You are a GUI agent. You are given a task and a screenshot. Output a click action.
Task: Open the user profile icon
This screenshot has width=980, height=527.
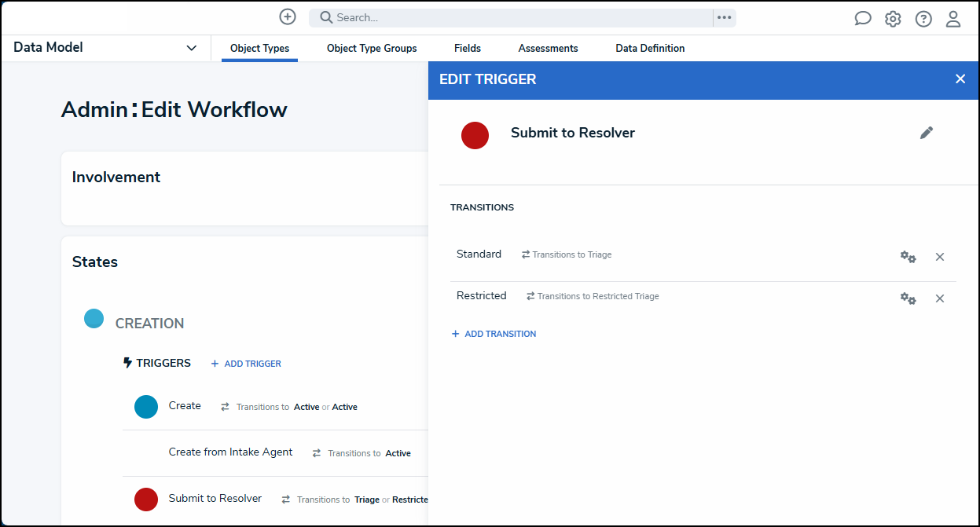(x=953, y=19)
